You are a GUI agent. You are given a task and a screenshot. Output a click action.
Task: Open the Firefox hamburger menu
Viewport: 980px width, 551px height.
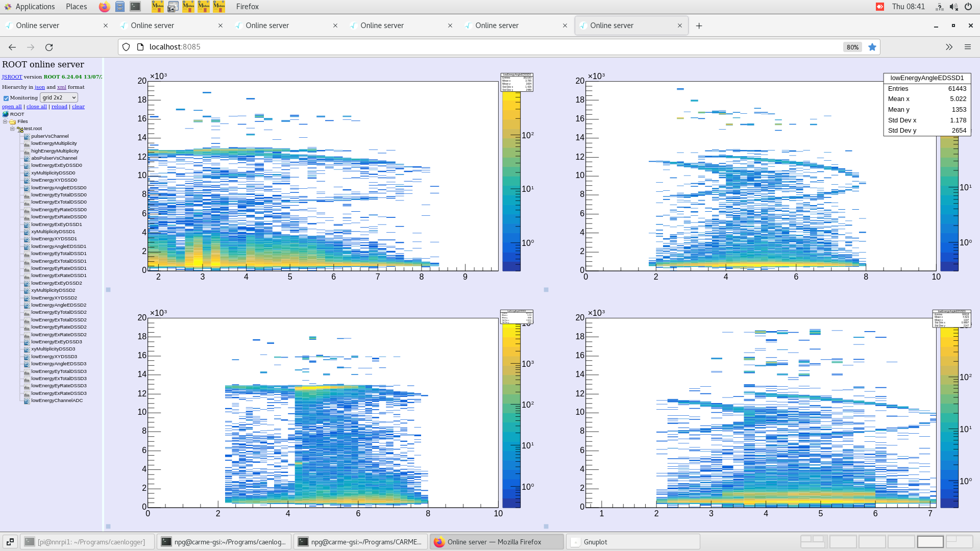coord(968,47)
